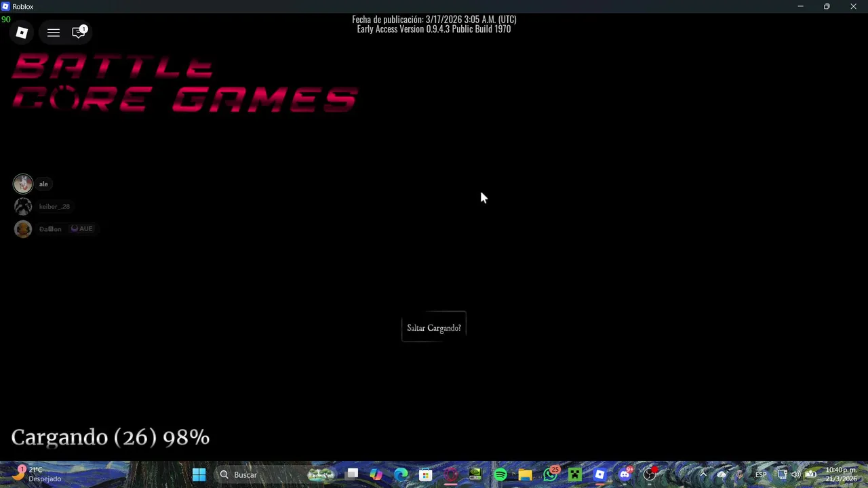Open Spotify from the taskbar
Viewport: 868px width, 488px height.
[x=500, y=474]
